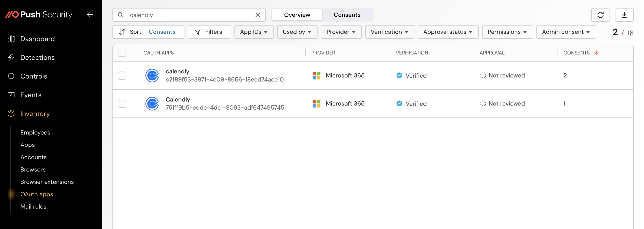Open the lowercase calendly app name
644x229 pixels.
(177, 72)
